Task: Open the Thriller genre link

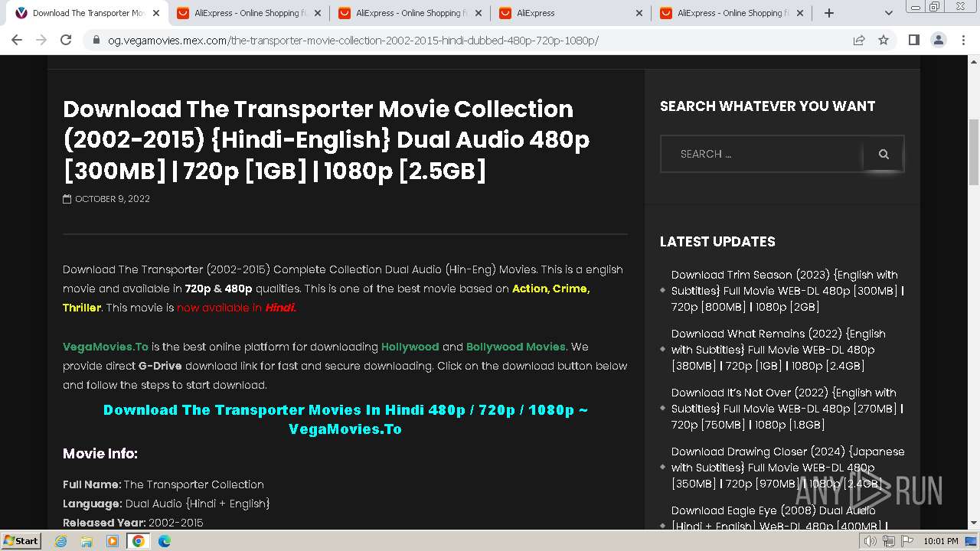Action: [x=82, y=308]
